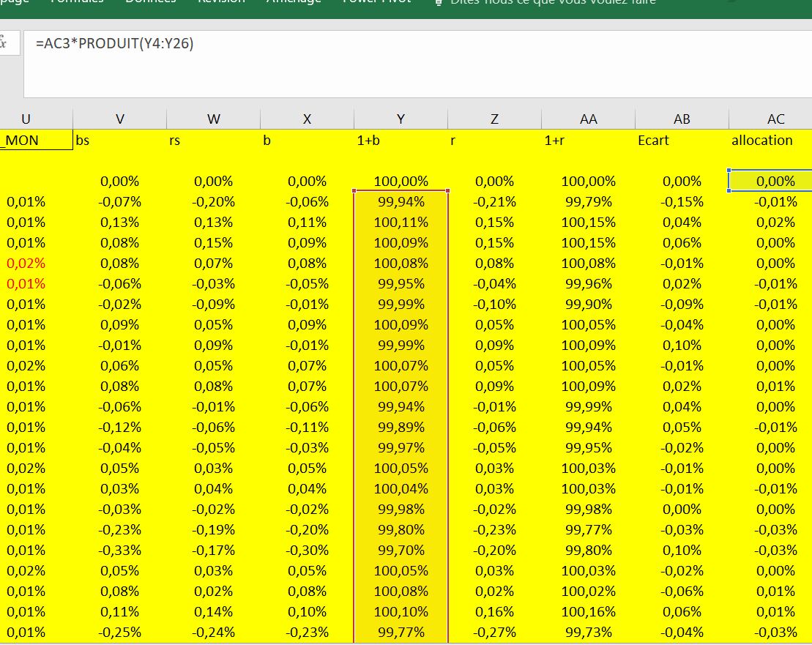
Task: Select the -0,24% cell in column W
Action: [213, 632]
